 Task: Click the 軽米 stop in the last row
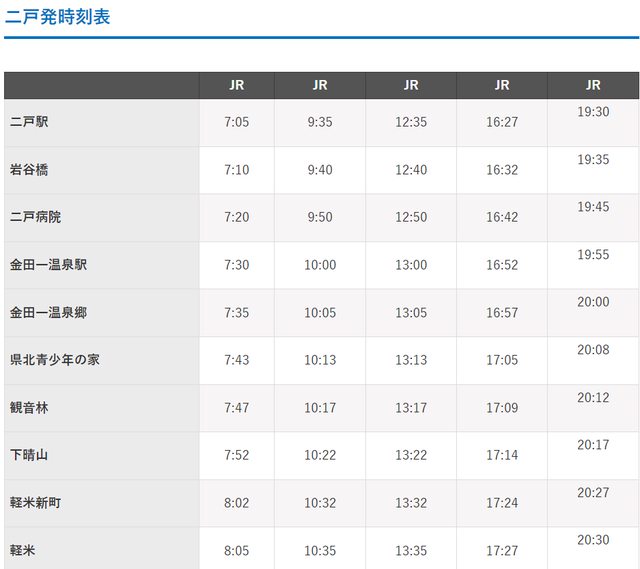click(22, 550)
